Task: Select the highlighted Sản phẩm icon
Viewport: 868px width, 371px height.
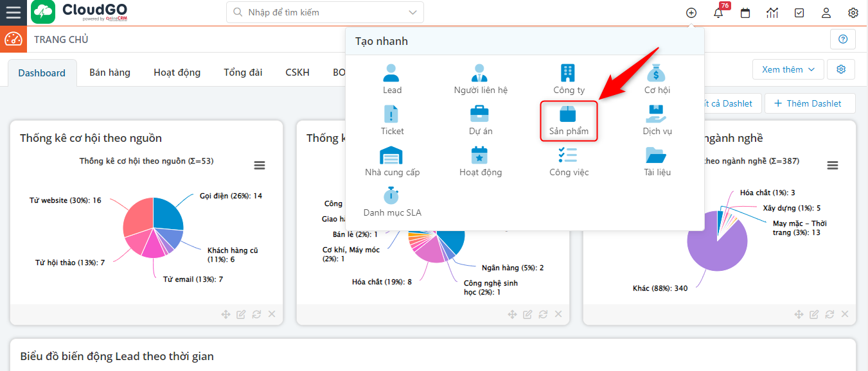Action: coord(568,116)
